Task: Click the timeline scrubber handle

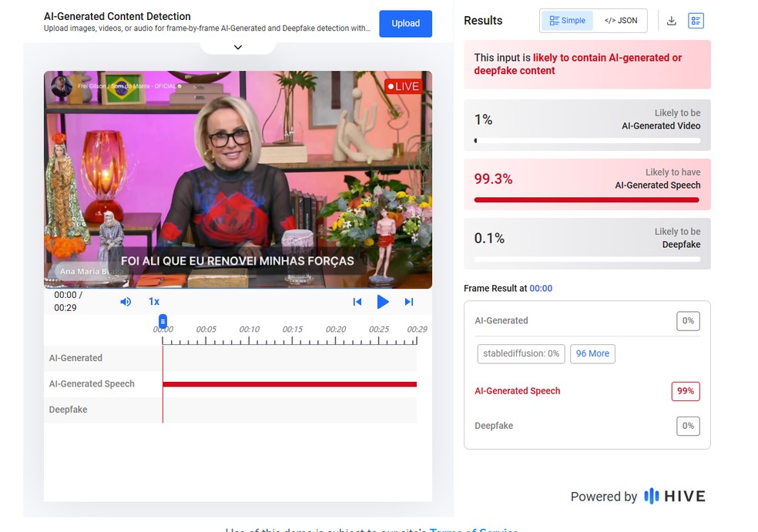Action: [x=163, y=320]
